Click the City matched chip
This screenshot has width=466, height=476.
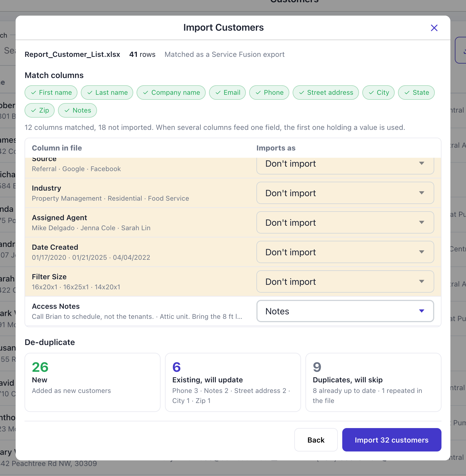(x=378, y=93)
